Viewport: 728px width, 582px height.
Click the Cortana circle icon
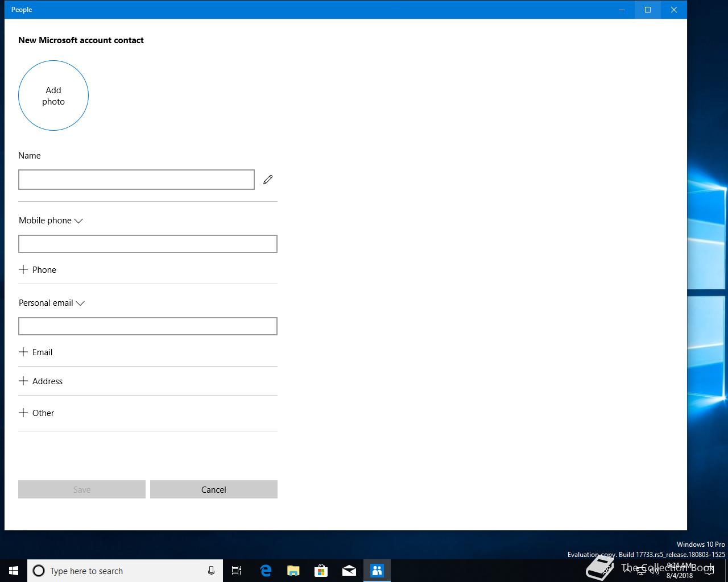39,571
